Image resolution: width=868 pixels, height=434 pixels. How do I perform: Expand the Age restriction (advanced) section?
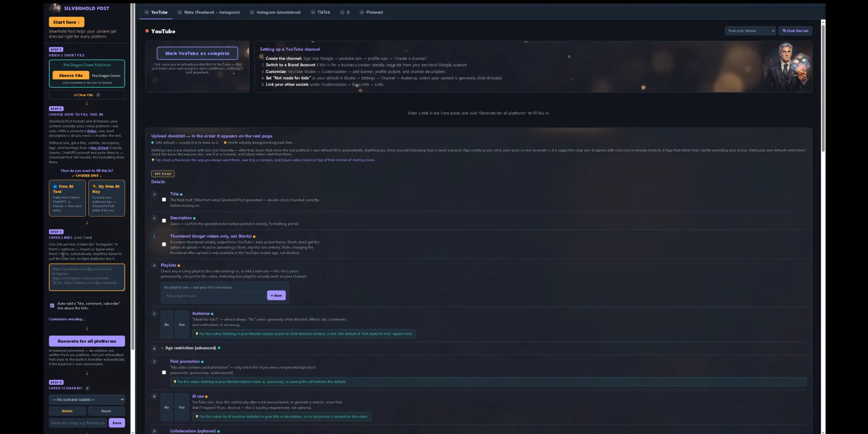(190, 348)
